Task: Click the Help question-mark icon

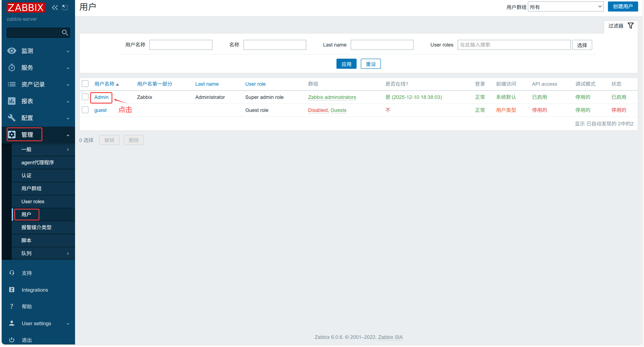Action: (x=12, y=306)
